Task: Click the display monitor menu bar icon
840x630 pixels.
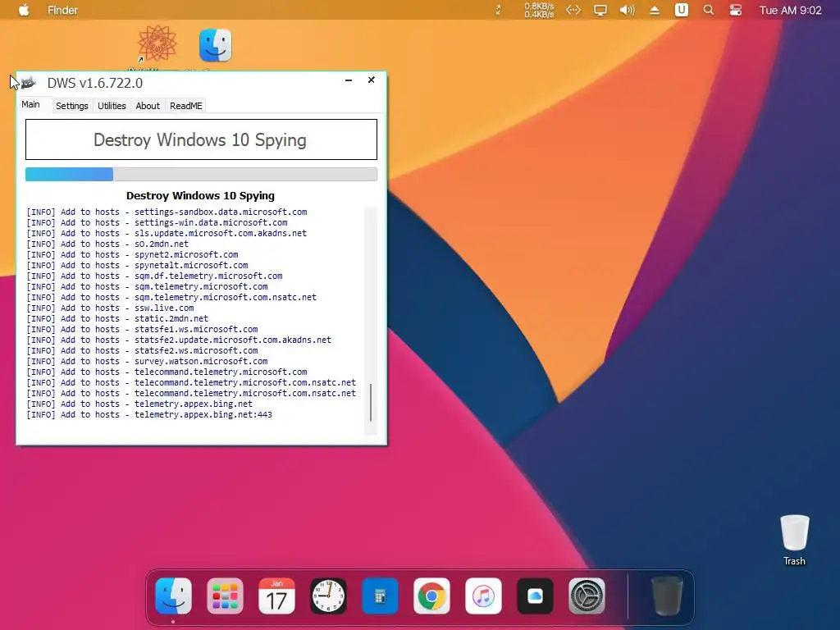Action: (x=600, y=10)
